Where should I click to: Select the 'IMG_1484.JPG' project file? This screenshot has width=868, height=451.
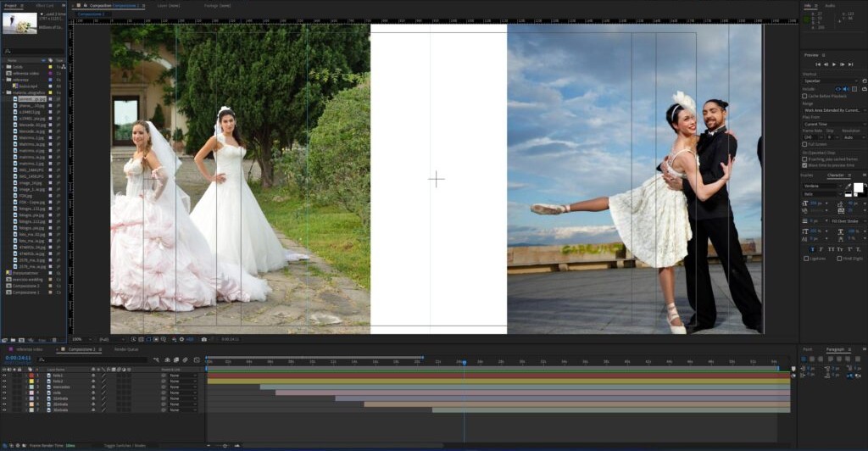coord(31,170)
